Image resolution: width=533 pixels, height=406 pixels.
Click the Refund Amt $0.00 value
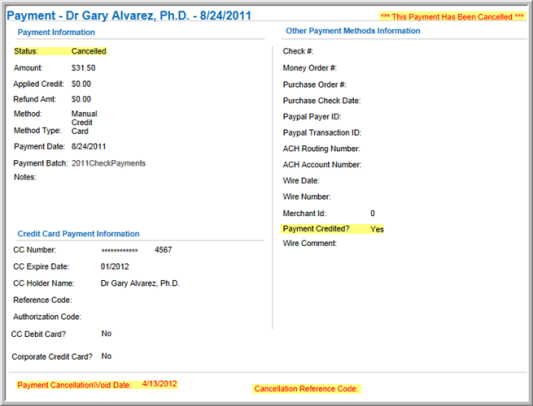pos(81,99)
